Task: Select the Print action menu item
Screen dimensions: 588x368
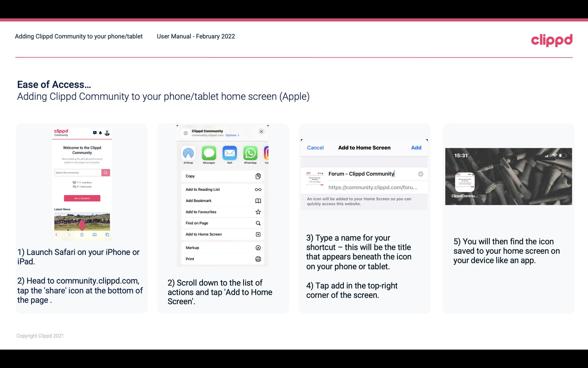Action: [x=222, y=259]
